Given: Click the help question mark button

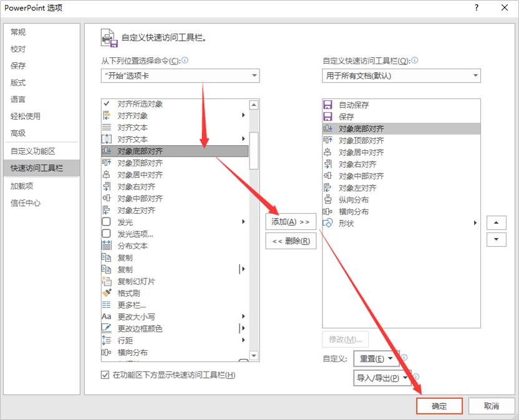Looking at the screenshot, I should tap(477, 7).
